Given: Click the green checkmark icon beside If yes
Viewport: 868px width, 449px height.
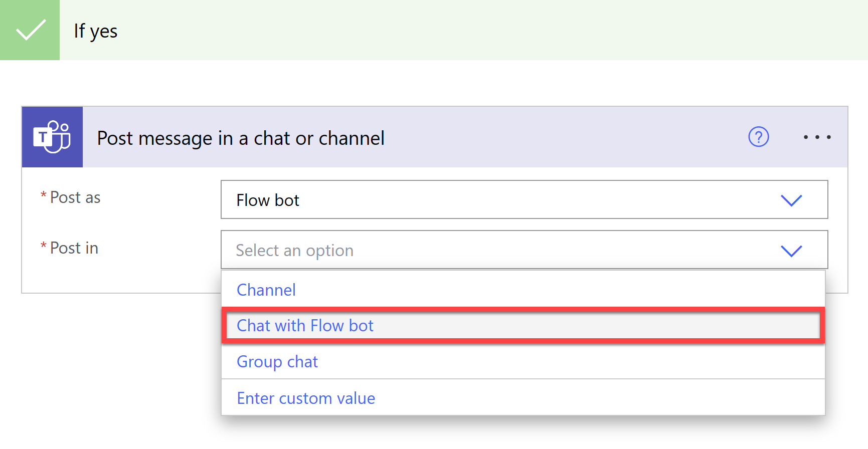Looking at the screenshot, I should 30,30.
